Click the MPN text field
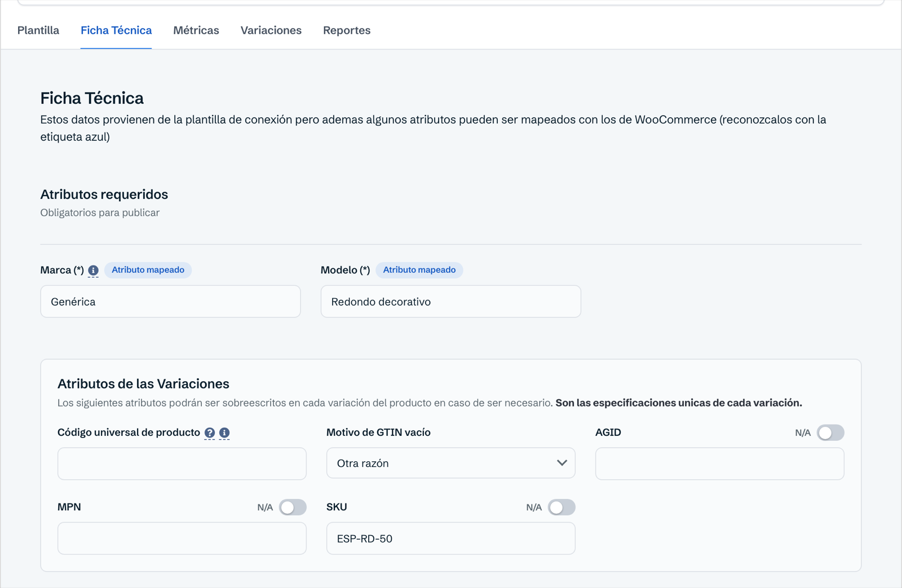Image resolution: width=902 pixels, height=588 pixels. click(x=182, y=538)
